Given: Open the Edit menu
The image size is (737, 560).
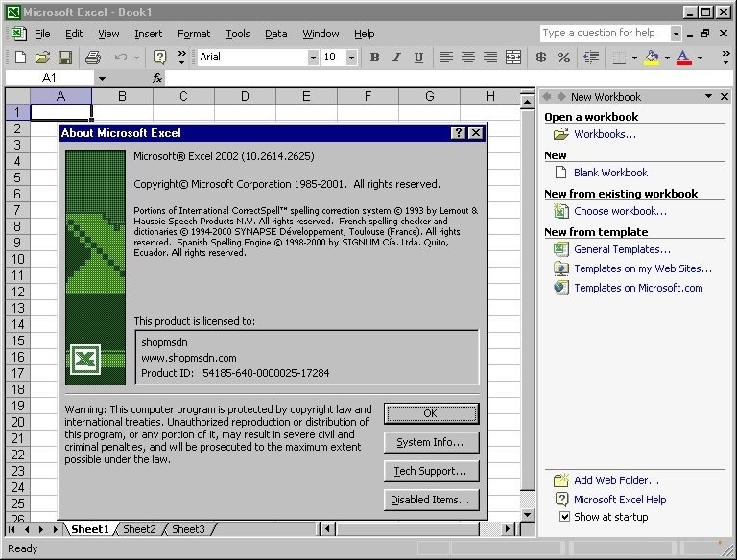Looking at the screenshot, I should [x=74, y=34].
